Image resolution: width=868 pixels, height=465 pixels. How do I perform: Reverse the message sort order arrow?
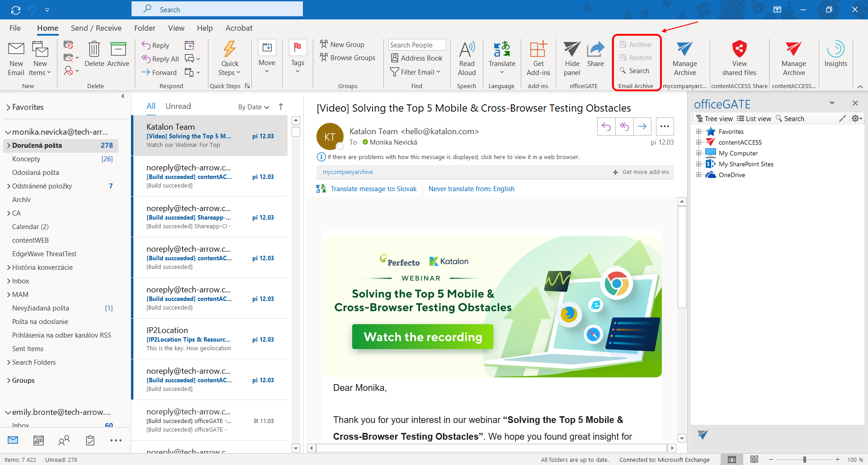point(281,107)
